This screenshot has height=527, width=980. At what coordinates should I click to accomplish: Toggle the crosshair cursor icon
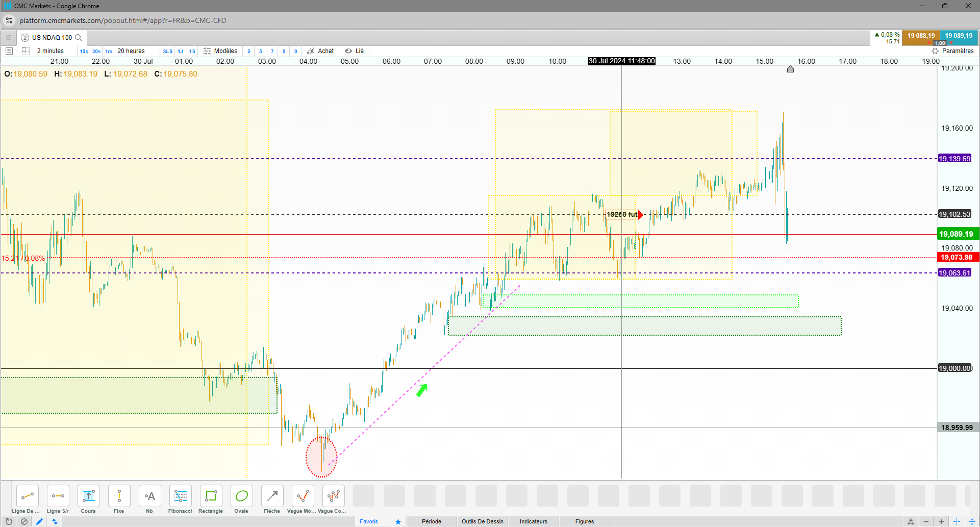tap(957, 521)
